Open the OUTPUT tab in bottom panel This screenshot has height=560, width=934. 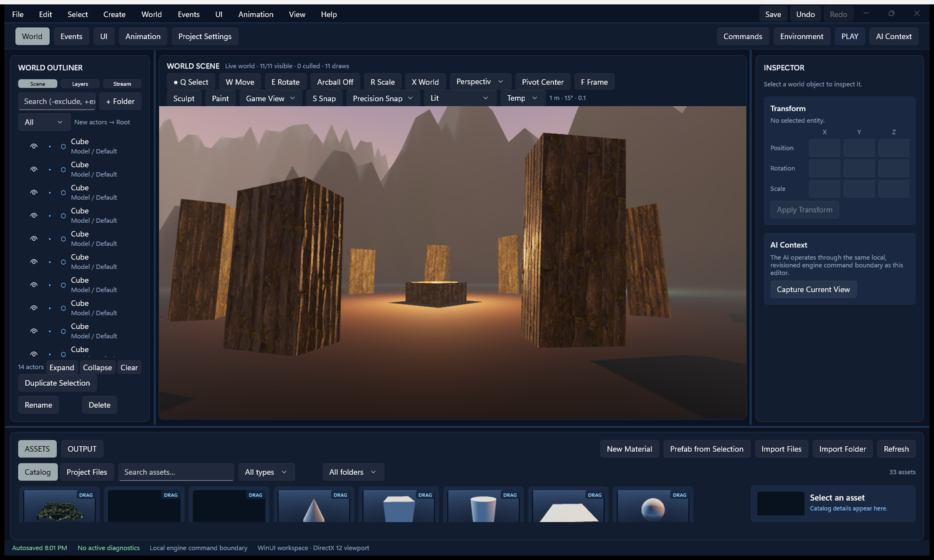[82, 449]
